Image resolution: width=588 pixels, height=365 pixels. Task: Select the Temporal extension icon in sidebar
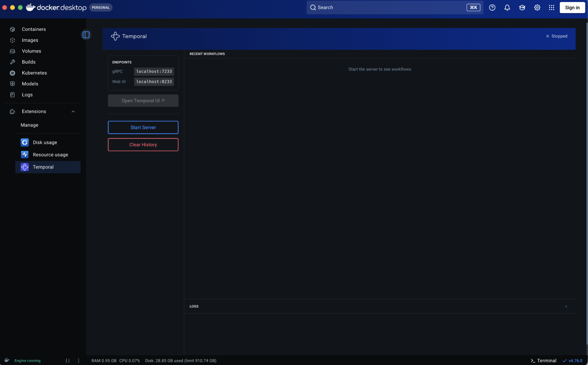(x=25, y=167)
